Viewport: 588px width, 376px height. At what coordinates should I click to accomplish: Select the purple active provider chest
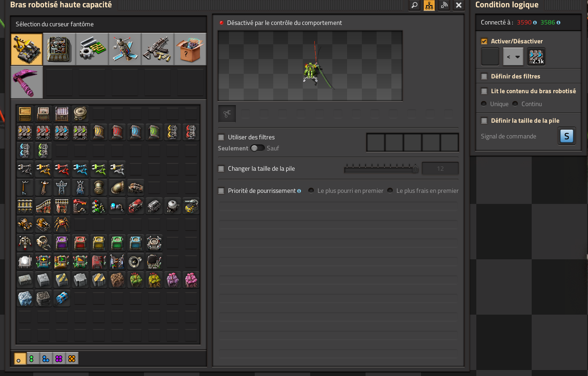tap(62, 243)
